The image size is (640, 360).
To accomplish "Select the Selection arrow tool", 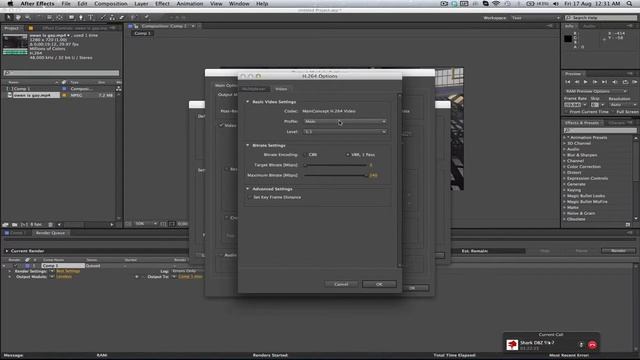I will [8, 18].
